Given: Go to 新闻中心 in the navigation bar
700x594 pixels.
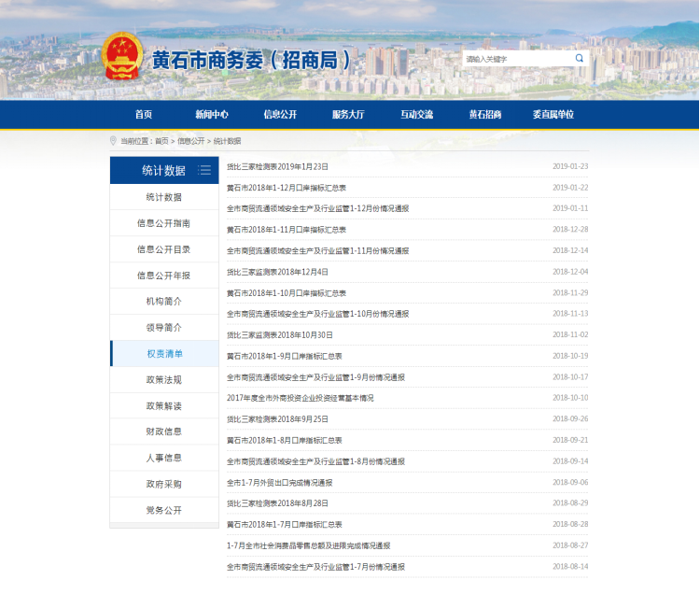Looking at the screenshot, I should 212,114.
